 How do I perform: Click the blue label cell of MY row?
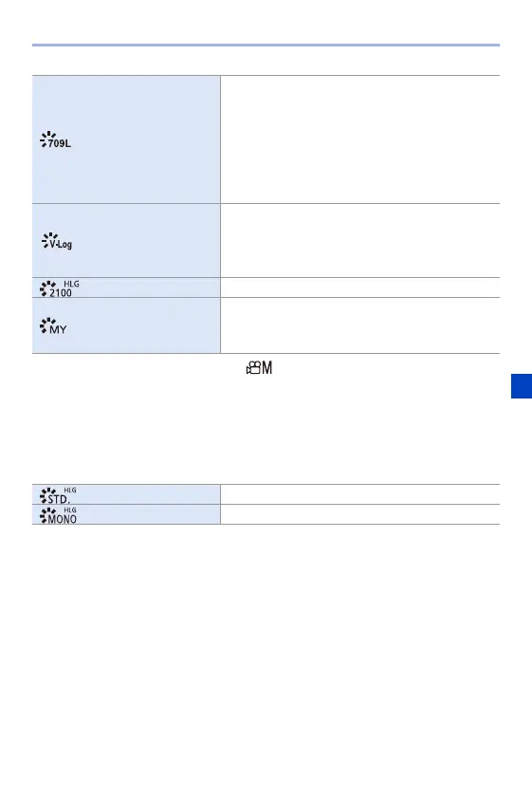coord(126,325)
